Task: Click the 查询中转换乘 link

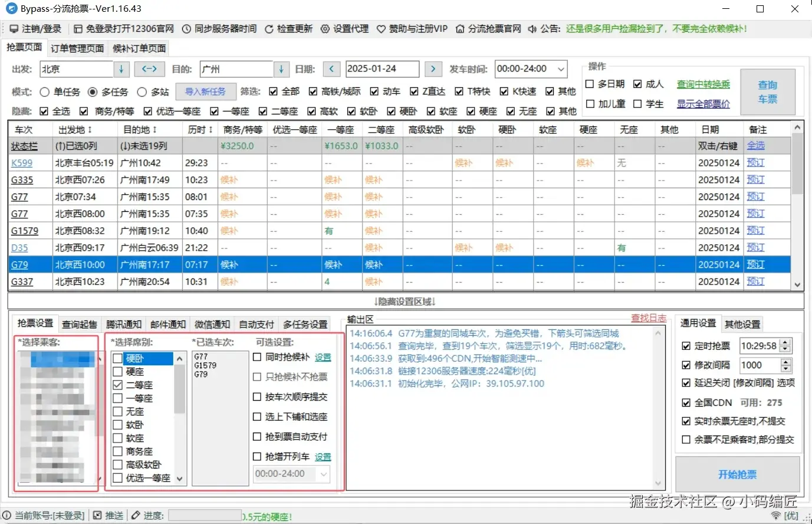Action: pyautogui.click(x=703, y=84)
